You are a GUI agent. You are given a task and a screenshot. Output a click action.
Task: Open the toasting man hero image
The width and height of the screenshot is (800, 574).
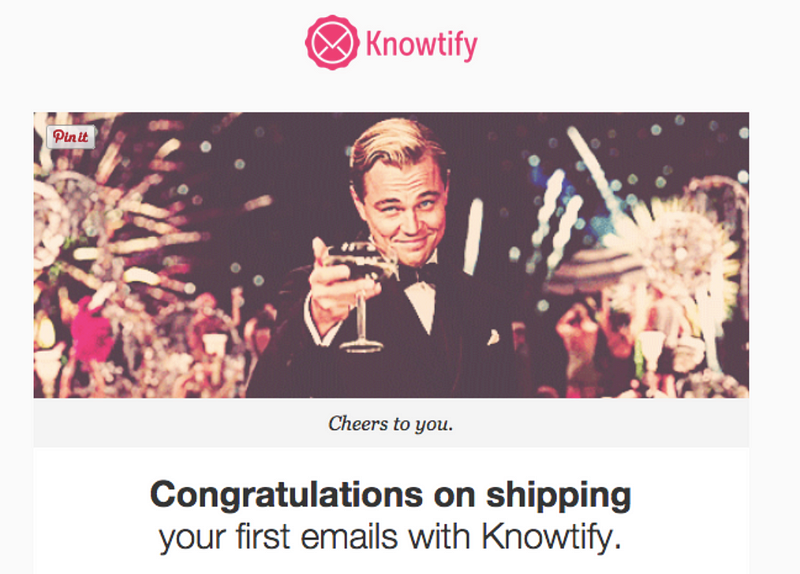pos(391,255)
